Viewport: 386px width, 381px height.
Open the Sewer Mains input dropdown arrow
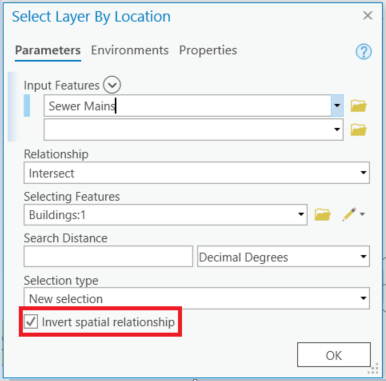click(337, 106)
